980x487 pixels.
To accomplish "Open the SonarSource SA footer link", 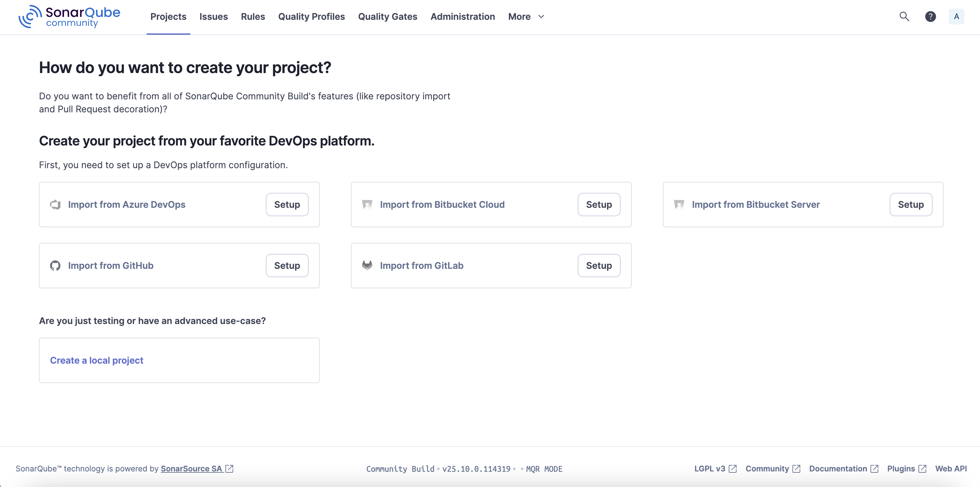I will pyautogui.click(x=191, y=468).
